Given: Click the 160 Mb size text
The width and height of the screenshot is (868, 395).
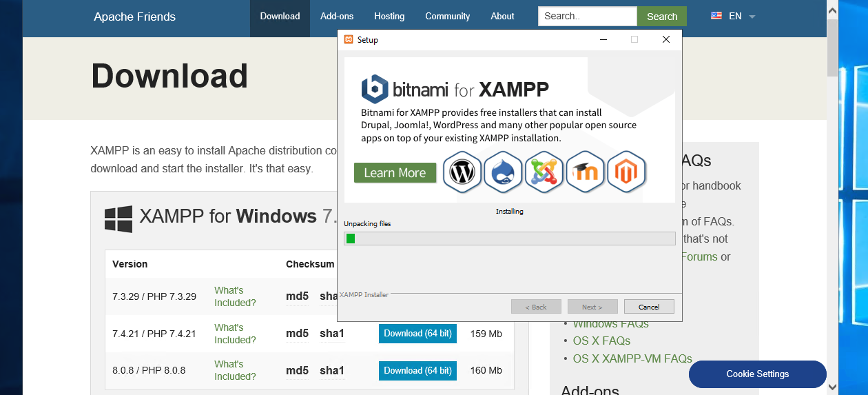Looking at the screenshot, I should (486, 370).
